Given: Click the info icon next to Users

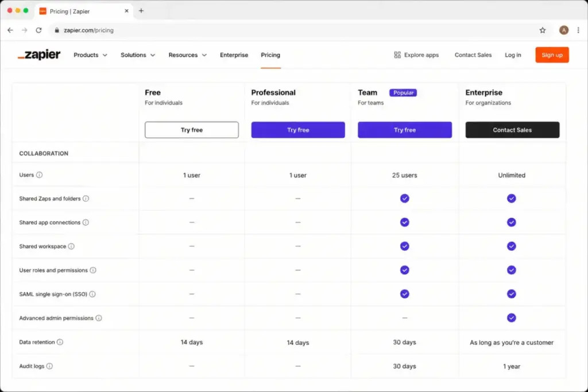Looking at the screenshot, I should [x=40, y=175].
